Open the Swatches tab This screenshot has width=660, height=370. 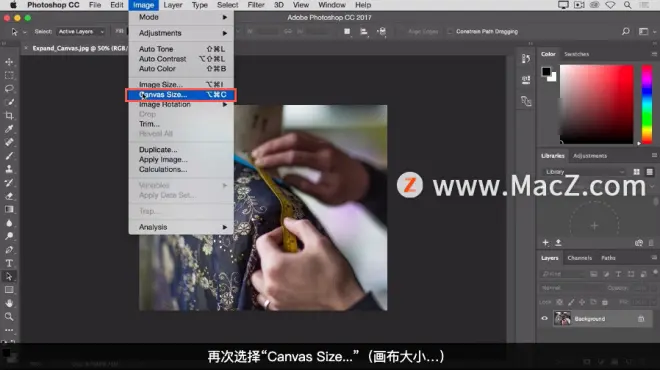click(576, 54)
